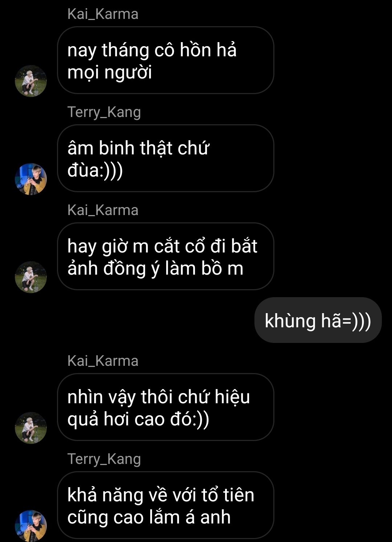Select the 'âm binh thật chứ đùa:)))' message bubble
The height and width of the screenshot is (542, 392).
point(166,158)
